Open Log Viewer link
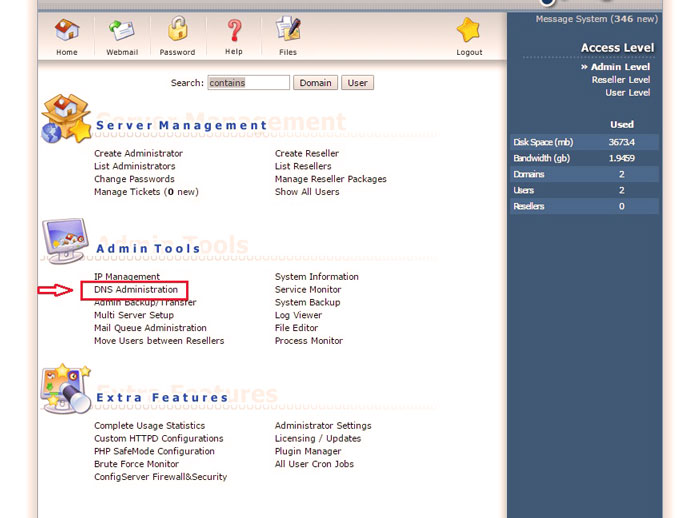Screen dimensions: 685x518 pos(298,315)
